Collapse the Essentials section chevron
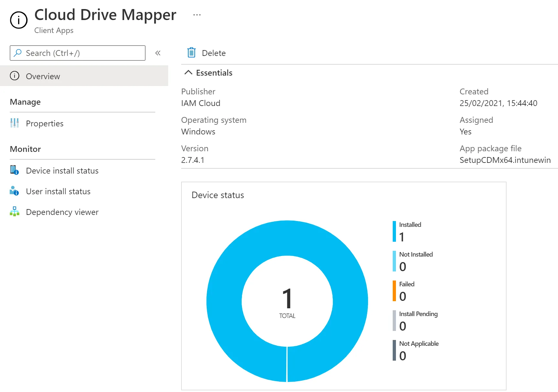 tap(188, 73)
